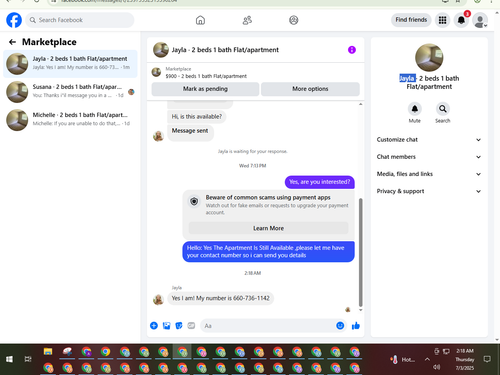Expand Media, files and links section
500x375 pixels.
(x=429, y=174)
